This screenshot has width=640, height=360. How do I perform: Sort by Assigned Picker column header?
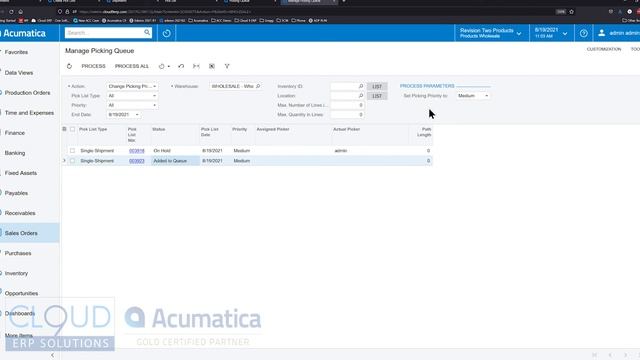tap(273, 129)
